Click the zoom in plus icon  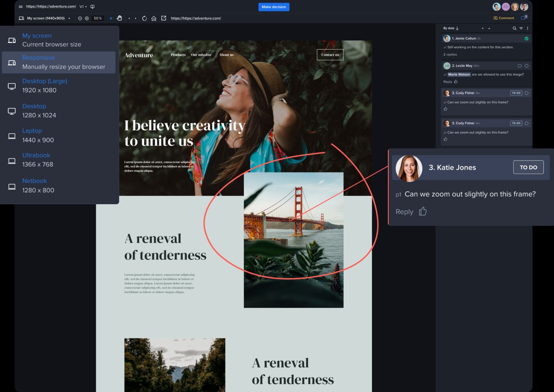87,18
